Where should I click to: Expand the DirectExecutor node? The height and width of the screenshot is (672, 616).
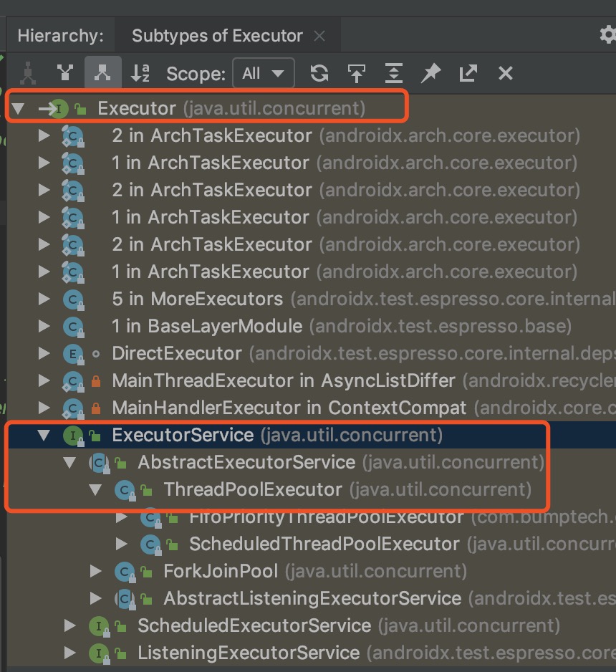pos(44,353)
